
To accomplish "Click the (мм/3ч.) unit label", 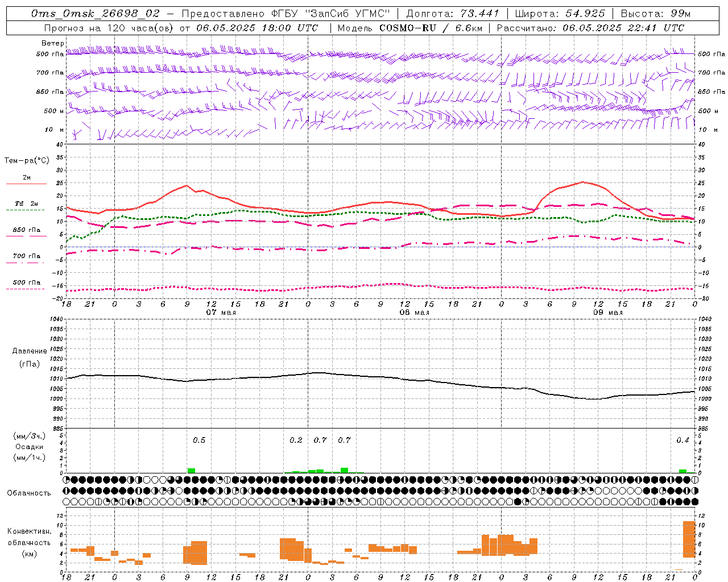I will [30, 436].
